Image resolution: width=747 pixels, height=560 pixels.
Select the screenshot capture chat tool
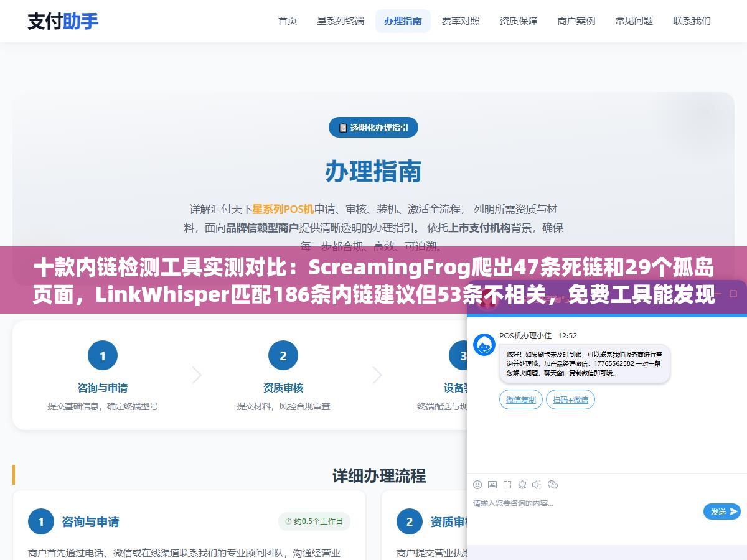(507, 485)
